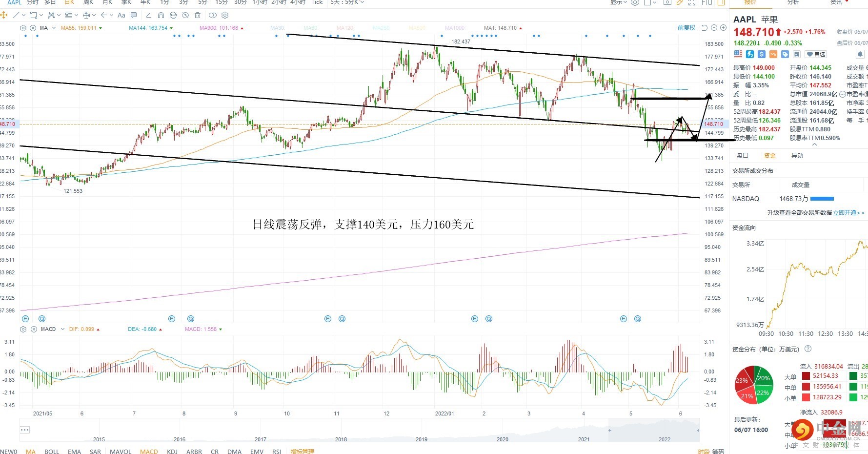Enable the magnet snap tool

coord(161,15)
